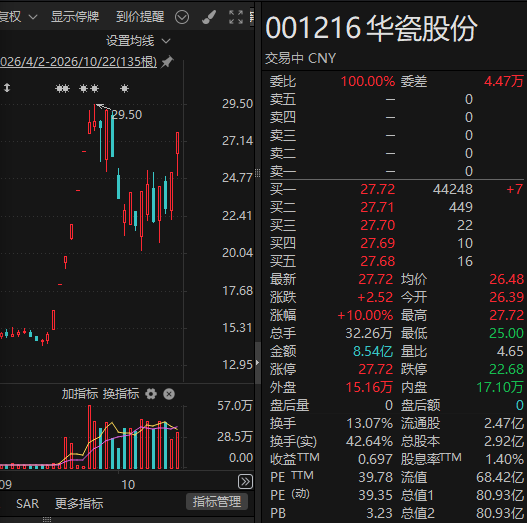Click 股息率TTM value 1.40%
Image resolution: width=527 pixels, height=523 pixels.
pos(504,459)
